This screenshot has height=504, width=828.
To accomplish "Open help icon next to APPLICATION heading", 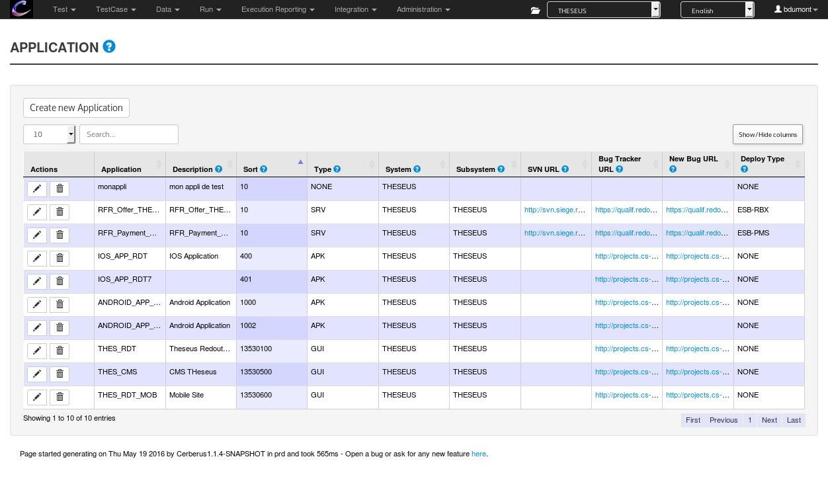I will coord(109,47).
